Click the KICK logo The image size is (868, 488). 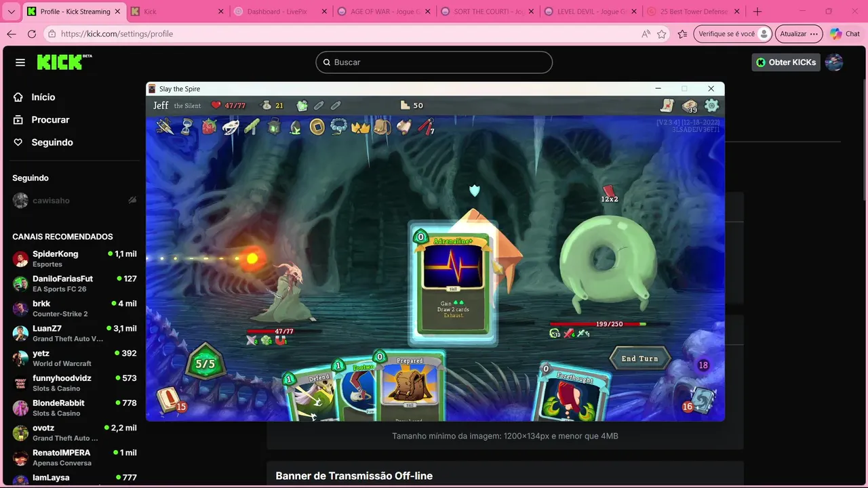pyautogui.click(x=64, y=62)
